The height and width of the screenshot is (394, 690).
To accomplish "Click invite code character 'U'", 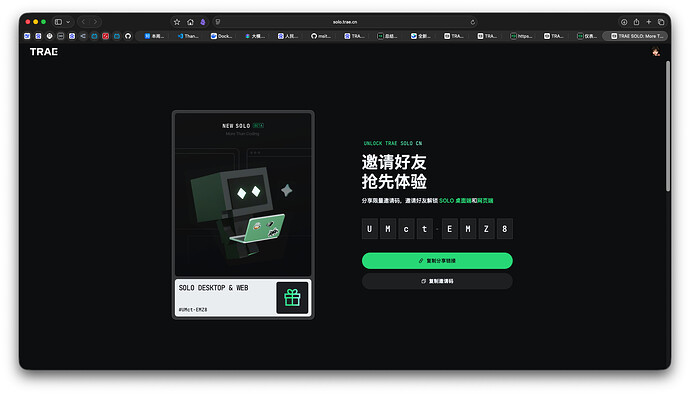I will (x=370, y=229).
